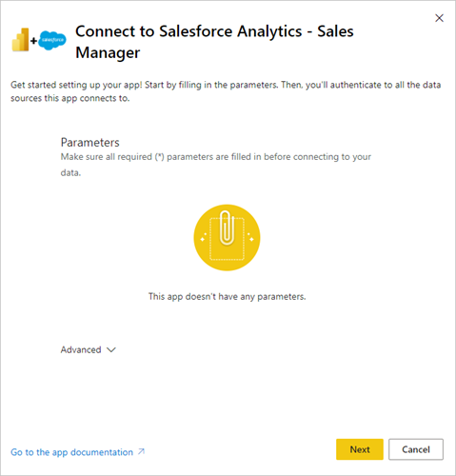456x476 pixels.
Task: Click the Connect to Salesforce Analytics title
Action: pos(214,42)
